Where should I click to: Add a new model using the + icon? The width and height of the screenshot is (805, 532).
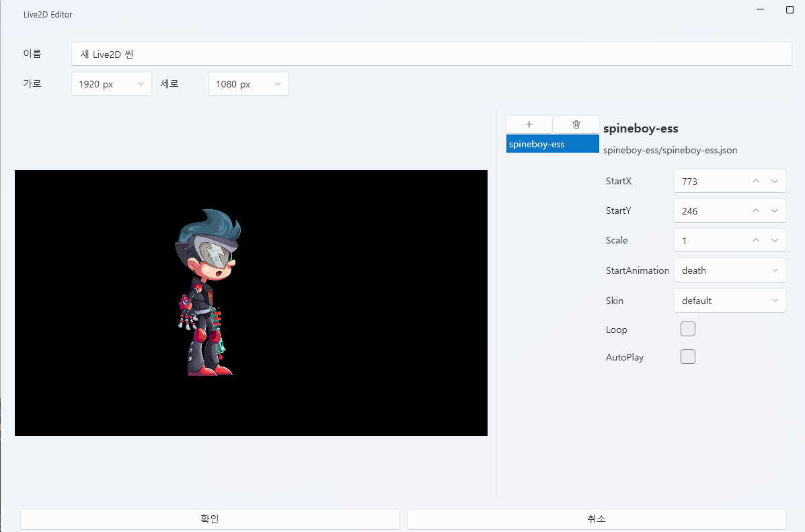529,124
